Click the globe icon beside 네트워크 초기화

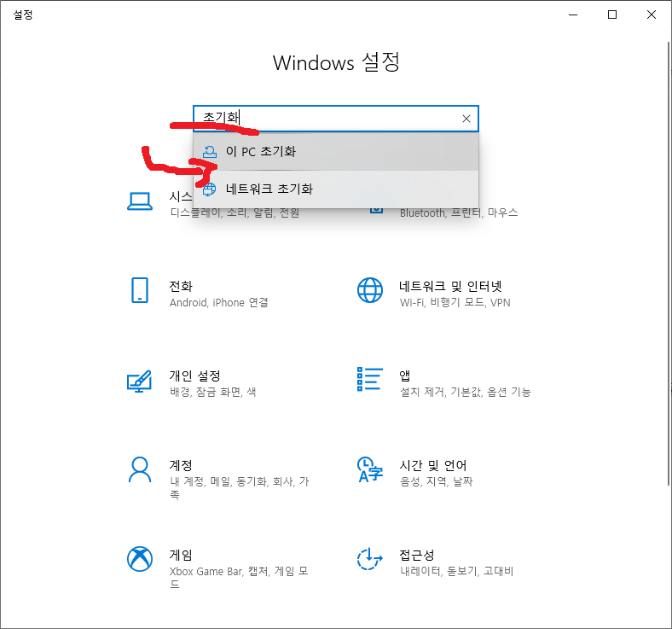[209, 189]
